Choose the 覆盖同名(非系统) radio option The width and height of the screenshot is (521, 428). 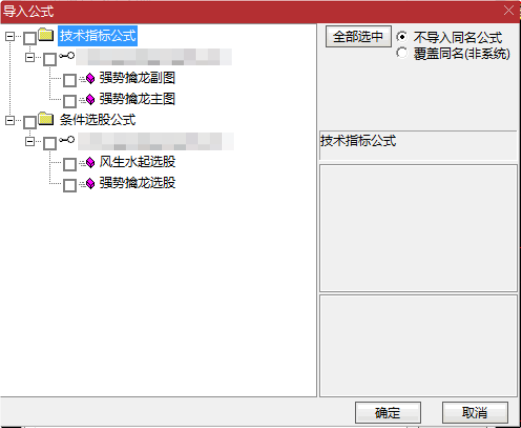(x=402, y=53)
